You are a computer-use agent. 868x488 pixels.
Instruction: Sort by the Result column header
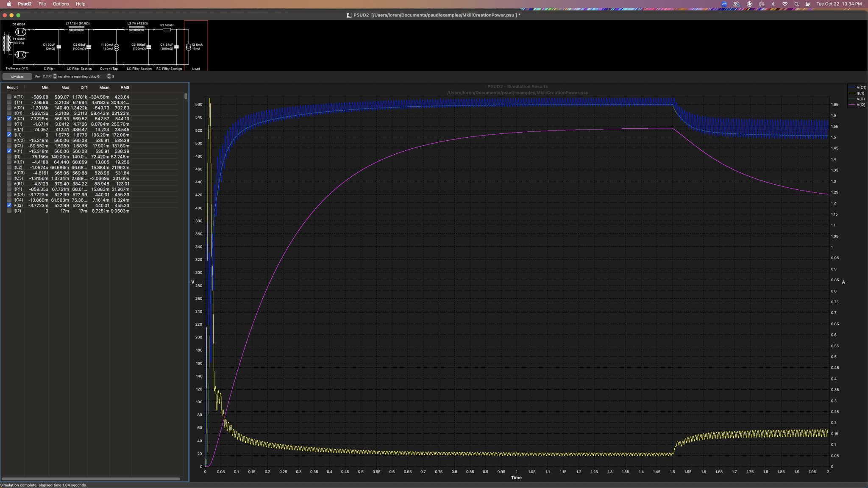click(x=12, y=88)
